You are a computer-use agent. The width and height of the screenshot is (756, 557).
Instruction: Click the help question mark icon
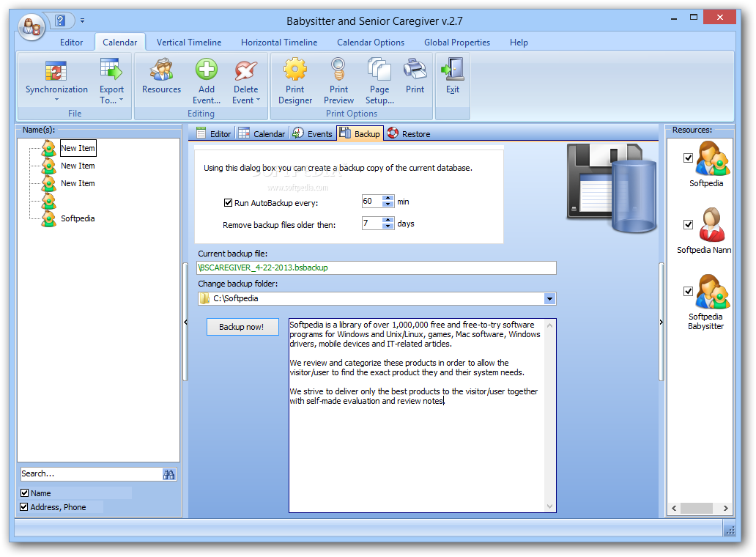tap(60, 21)
